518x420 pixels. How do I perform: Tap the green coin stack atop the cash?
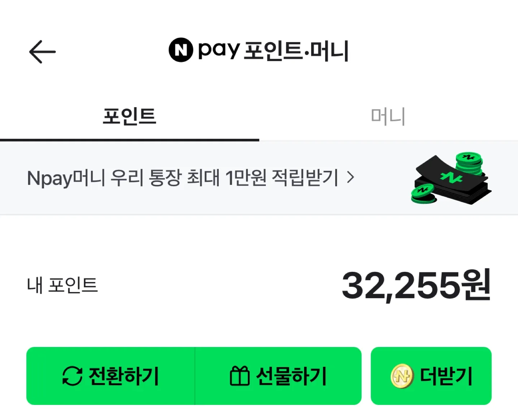[468, 163]
